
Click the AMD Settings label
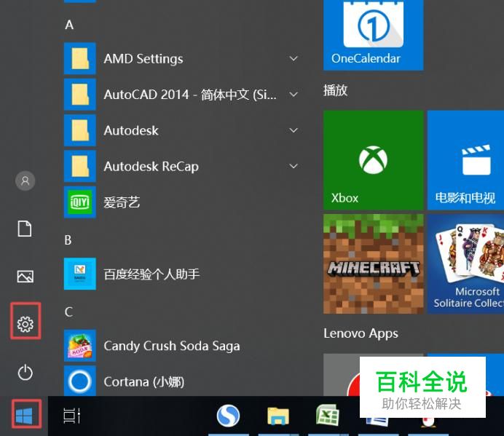coord(143,59)
